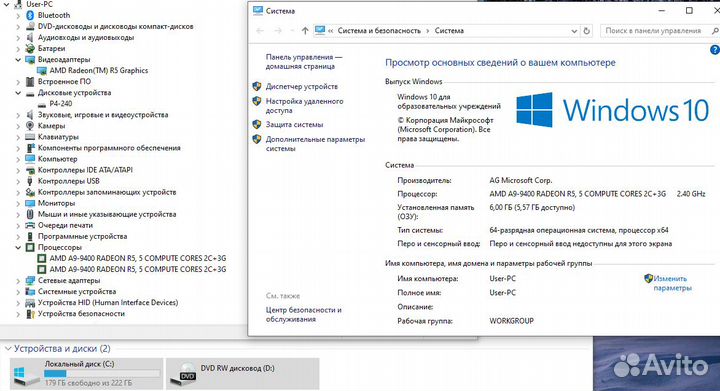
Task: Select first AMD A9-9400 processor entry
Action: coord(138,258)
